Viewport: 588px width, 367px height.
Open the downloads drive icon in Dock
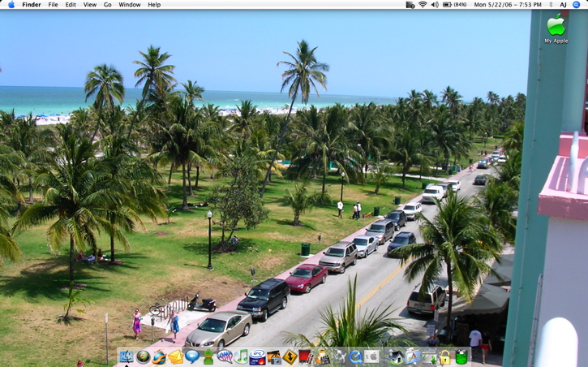429,357
